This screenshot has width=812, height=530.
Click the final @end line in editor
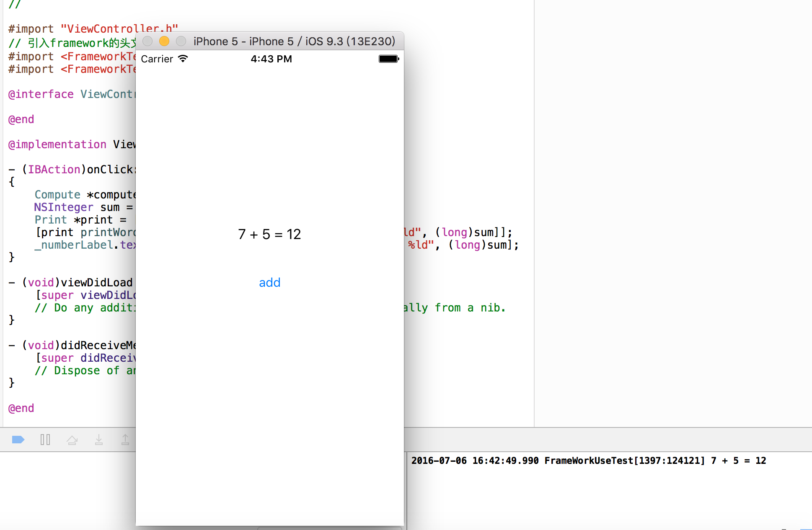tap(21, 408)
